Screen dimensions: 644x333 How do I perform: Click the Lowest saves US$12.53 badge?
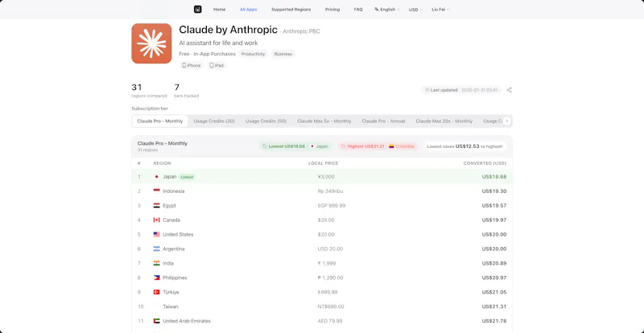[464, 146]
